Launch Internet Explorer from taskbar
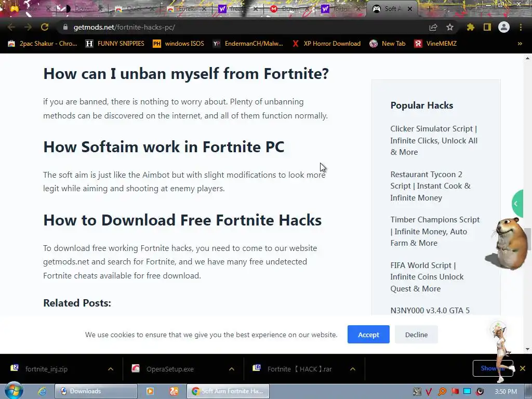532x399 pixels. coord(42,391)
